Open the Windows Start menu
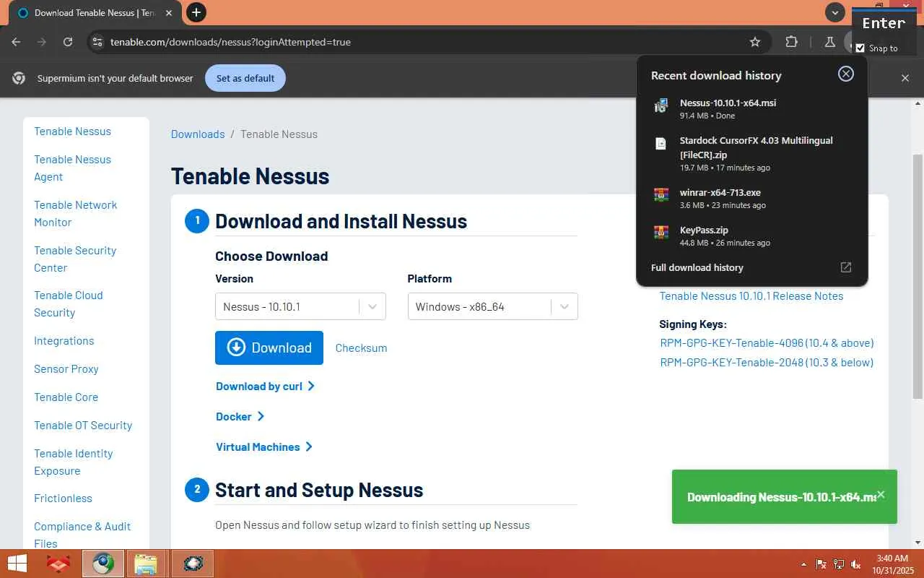 point(16,564)
